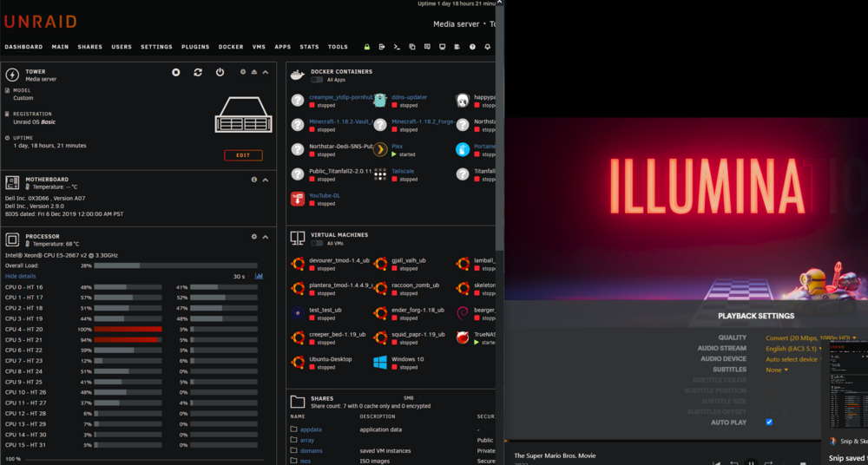
Task: Open the Audio Stream dropdown in Plex
Action: pyautogui.click(x=794, y=349)
